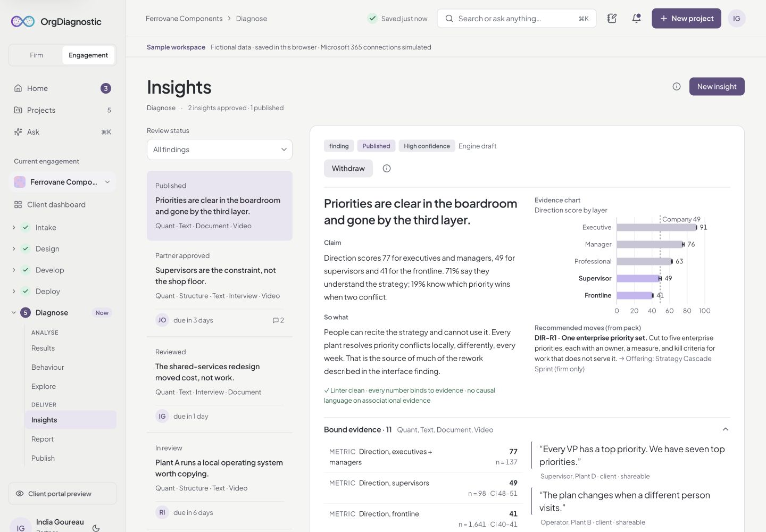Click the info icon left of New insight
Screen dimensions: 766x532
[677, 87]
